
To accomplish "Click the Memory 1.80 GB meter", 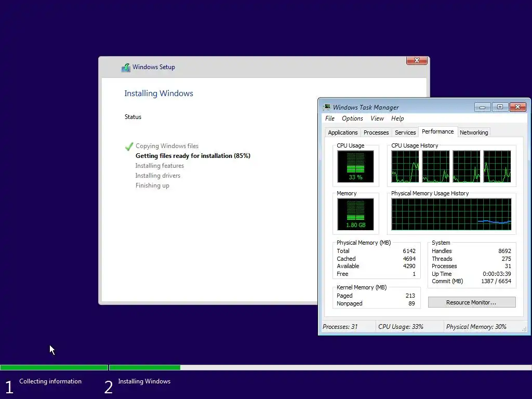I will pos(355,215).
